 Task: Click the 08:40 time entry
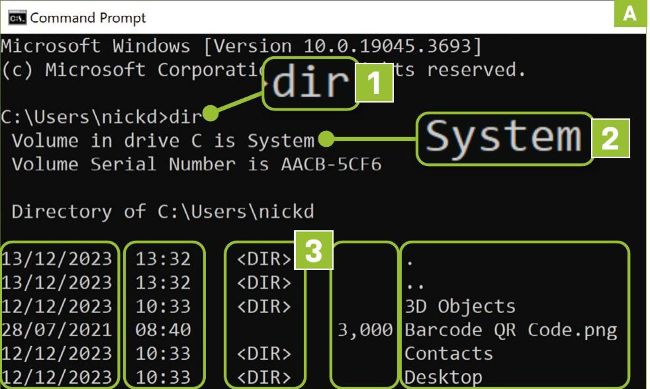coord(163,330)
